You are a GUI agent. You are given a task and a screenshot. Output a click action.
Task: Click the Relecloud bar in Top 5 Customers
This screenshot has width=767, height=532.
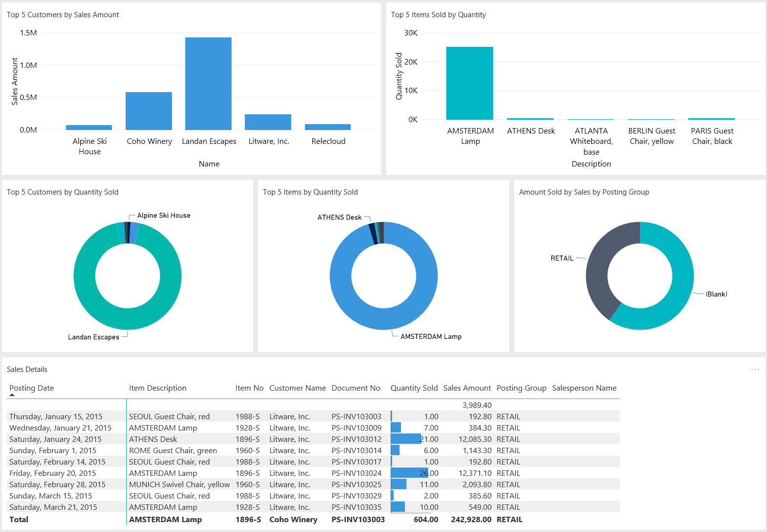[x=328, y=127]
